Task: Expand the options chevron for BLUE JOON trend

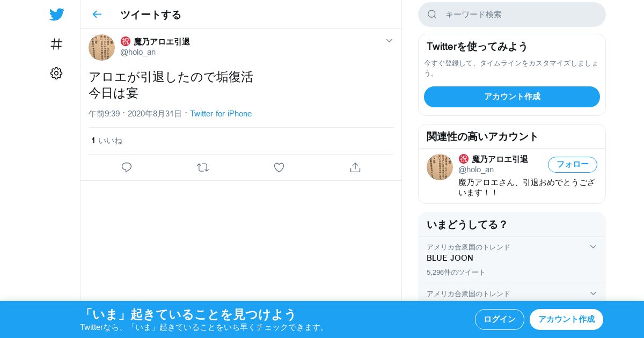Action: coord(593,247)
